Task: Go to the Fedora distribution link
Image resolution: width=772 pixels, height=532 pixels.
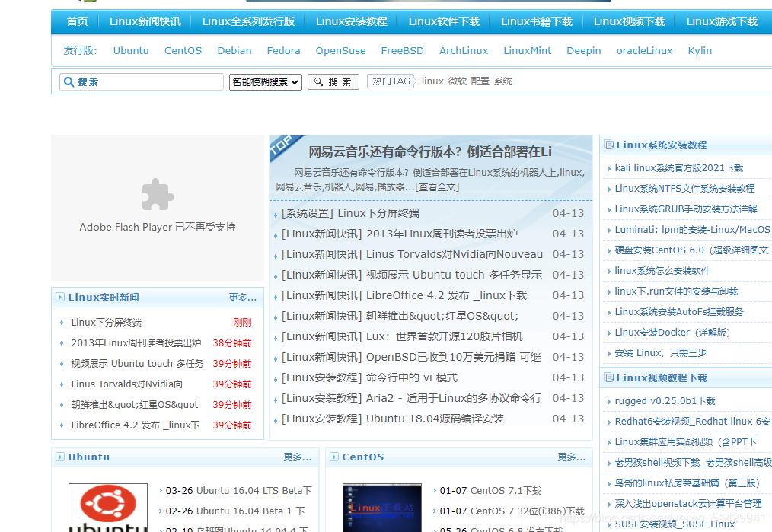Action: [x=283, y=51]
